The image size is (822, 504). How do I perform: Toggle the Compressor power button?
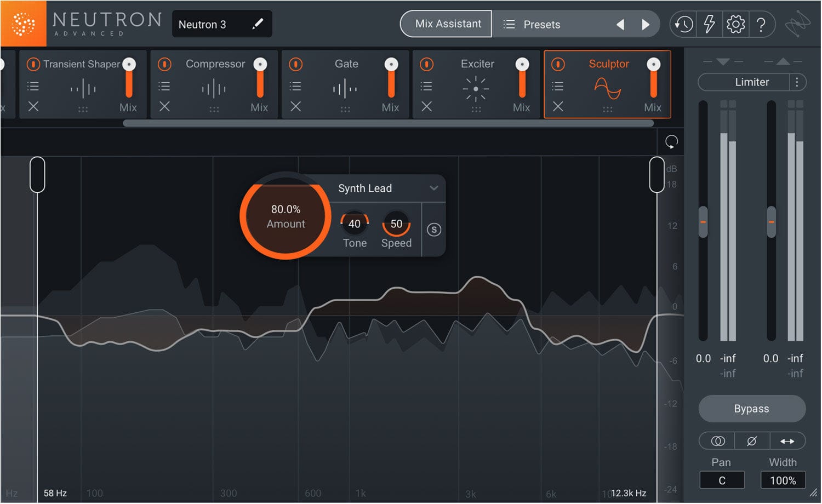pos(164,64)
